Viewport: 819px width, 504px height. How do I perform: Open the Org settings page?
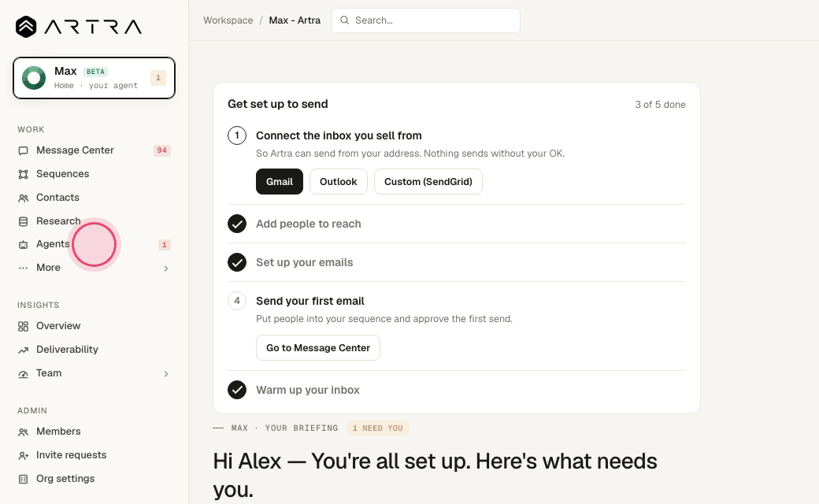[94, 479]
